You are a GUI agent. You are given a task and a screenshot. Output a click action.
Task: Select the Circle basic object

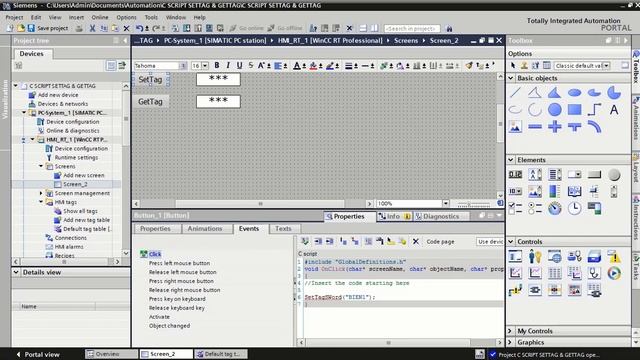tap(554, 109)
